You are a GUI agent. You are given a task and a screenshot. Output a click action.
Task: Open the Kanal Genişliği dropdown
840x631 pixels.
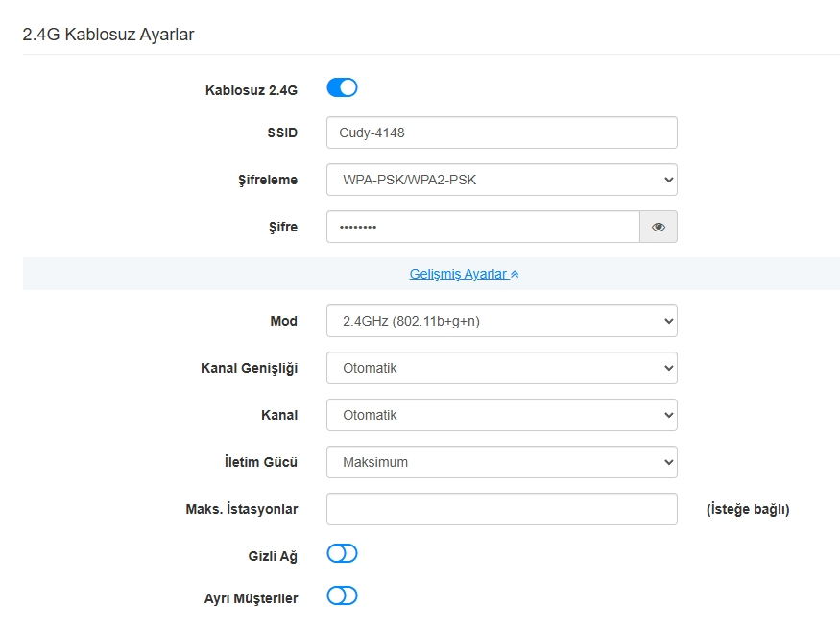tap(502, 368)
